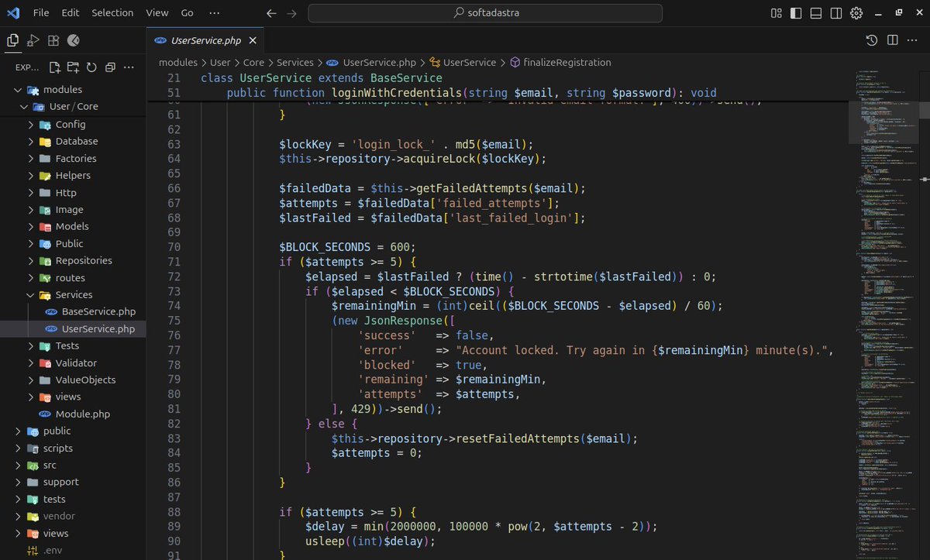Screen dimensions: 930x560
Task: Collapse all folders in Explorer
Action: [110, 67]
